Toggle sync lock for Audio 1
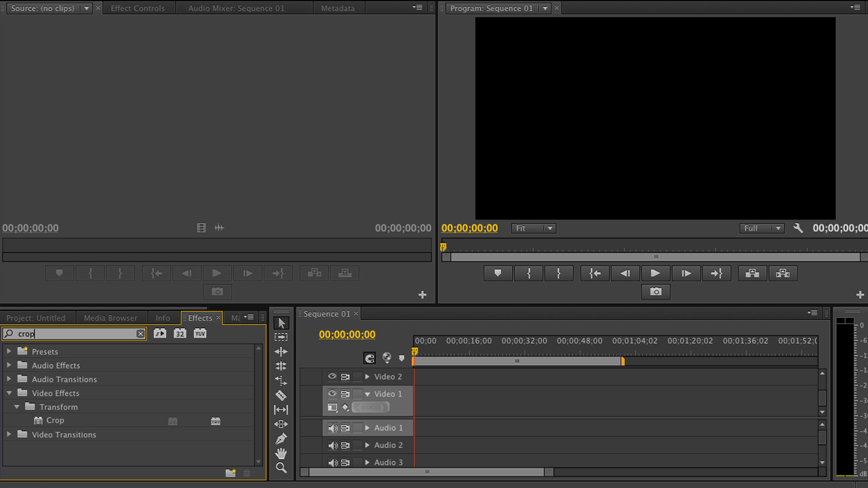The width and height of the screenshot is (868, 488). coord(345,428)
